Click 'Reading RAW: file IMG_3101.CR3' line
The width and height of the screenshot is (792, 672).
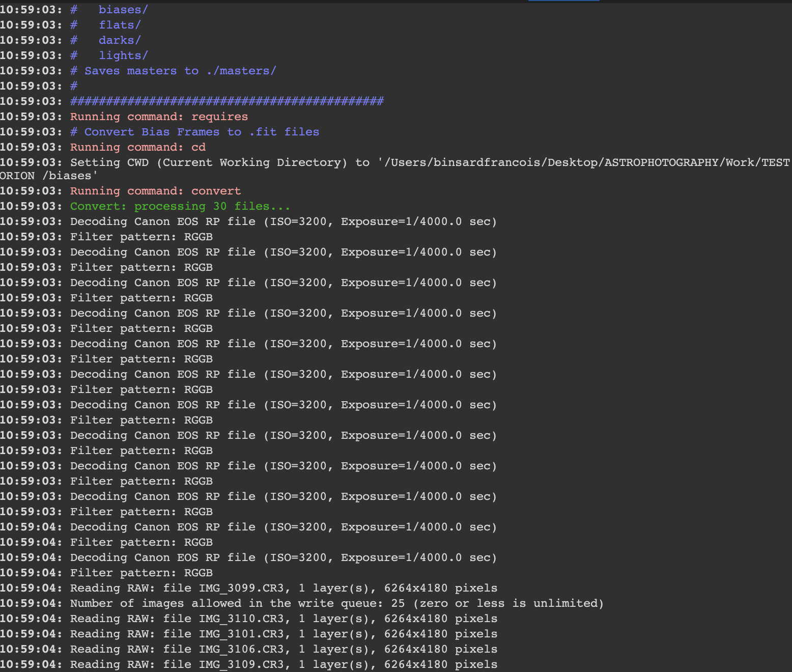coord(283,634)
